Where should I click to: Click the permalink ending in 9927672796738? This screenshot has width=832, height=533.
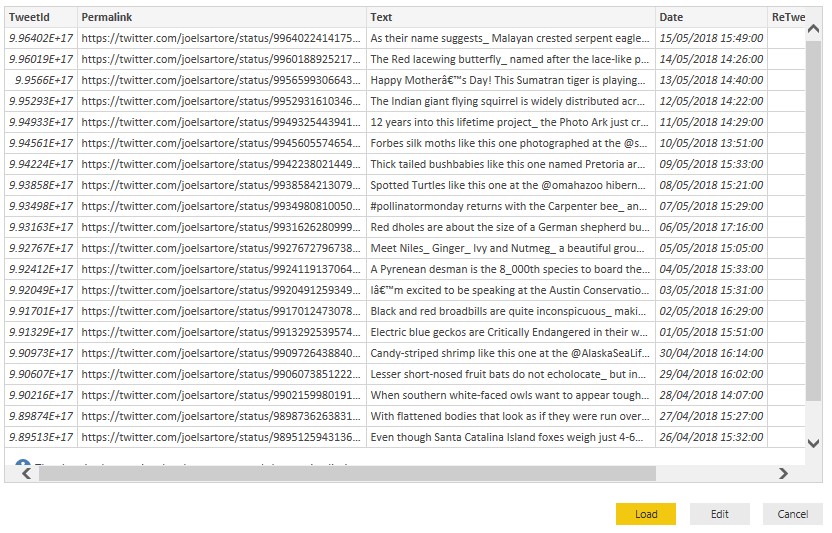tap(222, 248)
